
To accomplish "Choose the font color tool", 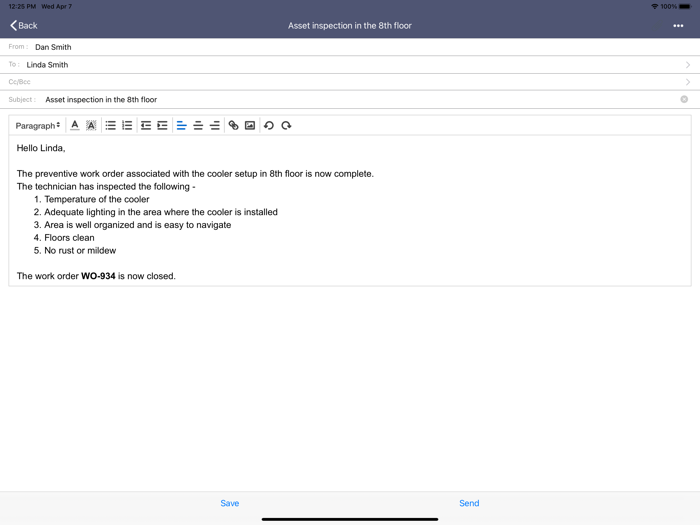I will 75,125.
